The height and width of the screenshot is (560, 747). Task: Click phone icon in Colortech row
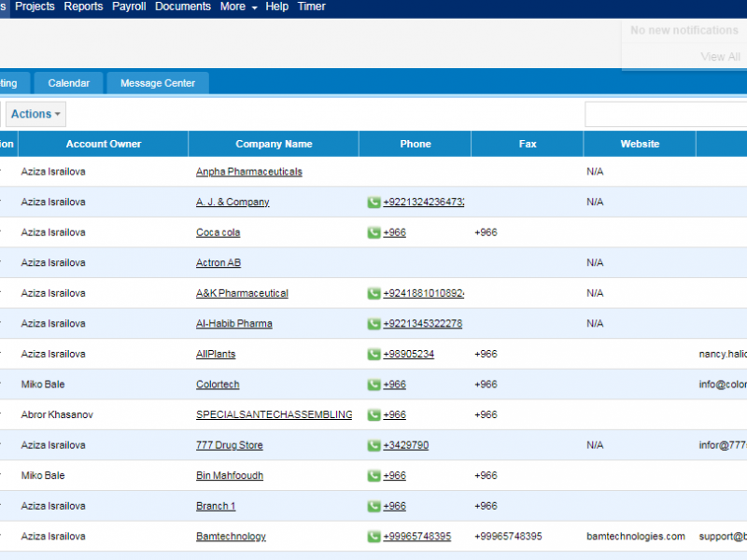(374, 385)
